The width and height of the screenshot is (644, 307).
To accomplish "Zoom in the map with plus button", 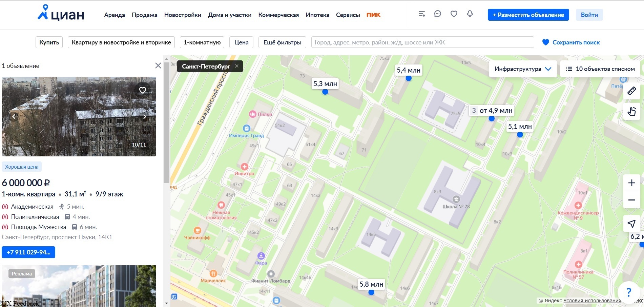I will (631, 183).
